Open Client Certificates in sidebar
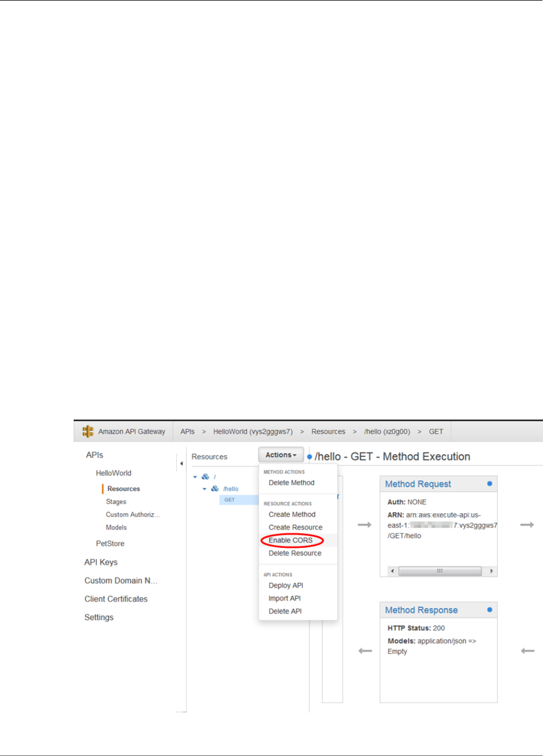 pos(116,599)
